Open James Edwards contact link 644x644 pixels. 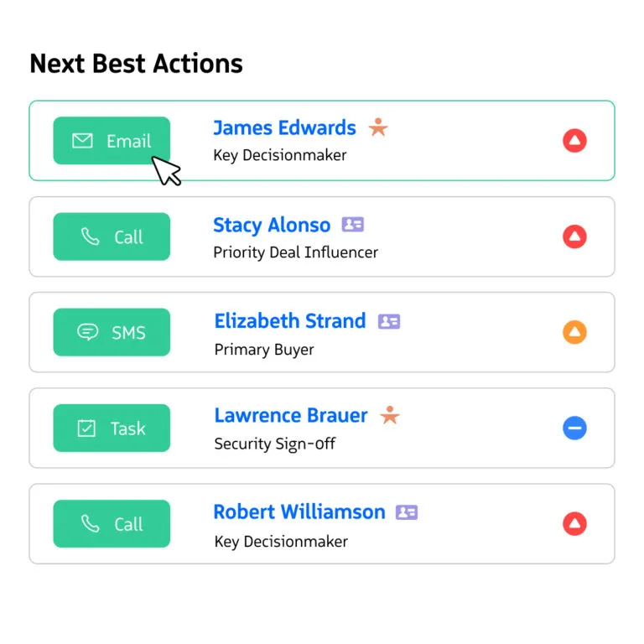tap(284, 128)
